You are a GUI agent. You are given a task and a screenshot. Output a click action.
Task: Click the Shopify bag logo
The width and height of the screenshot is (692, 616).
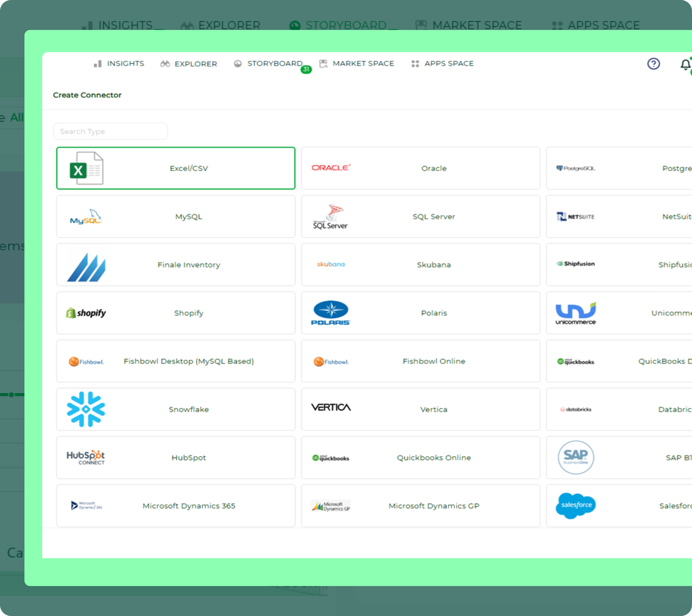click(x=86, y=313)
